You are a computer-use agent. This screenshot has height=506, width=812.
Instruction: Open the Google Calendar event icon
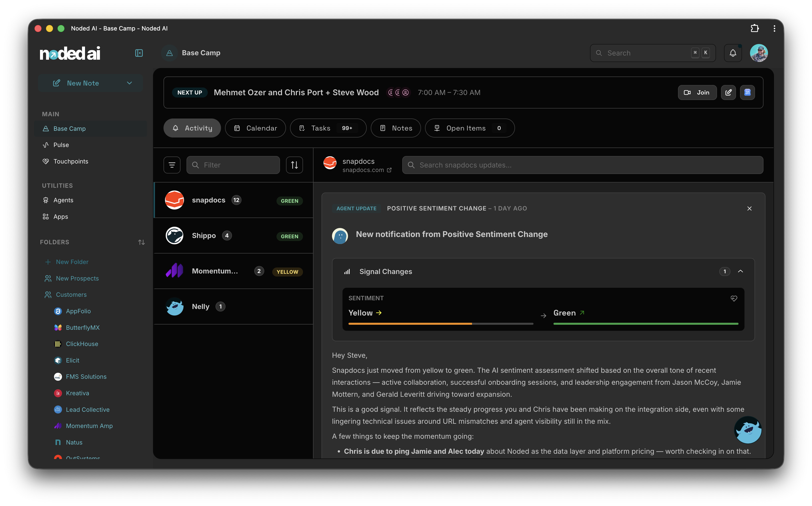pos(747,92)
